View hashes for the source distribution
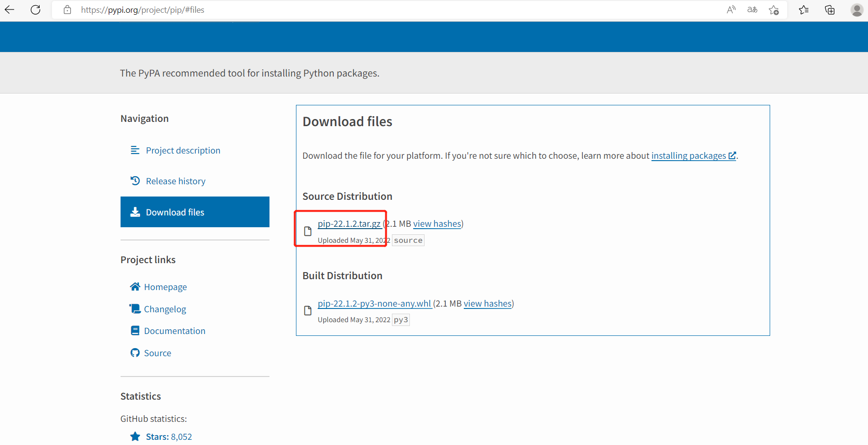This screenshot has width=868, height=445. pos(437,223)
